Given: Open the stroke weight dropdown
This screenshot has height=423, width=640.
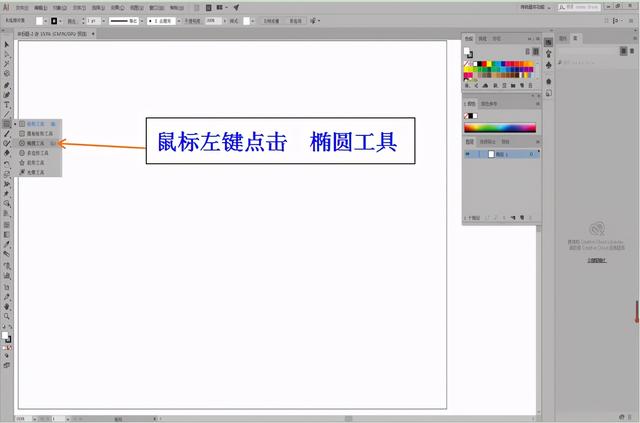Looking at the screenshot, I should 104,21.
